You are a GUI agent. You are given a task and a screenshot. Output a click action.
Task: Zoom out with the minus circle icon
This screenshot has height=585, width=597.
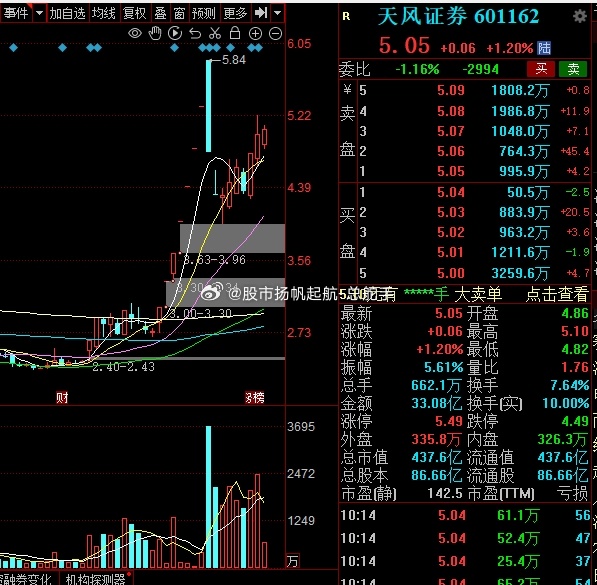(x=275, y=34)
